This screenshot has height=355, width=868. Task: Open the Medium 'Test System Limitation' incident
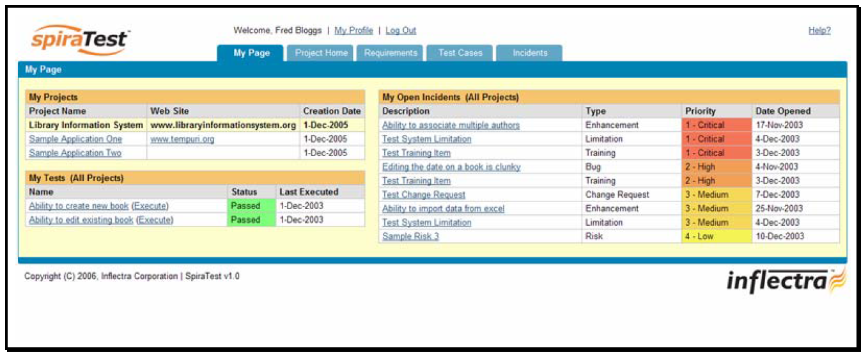(x=426, y=223)
